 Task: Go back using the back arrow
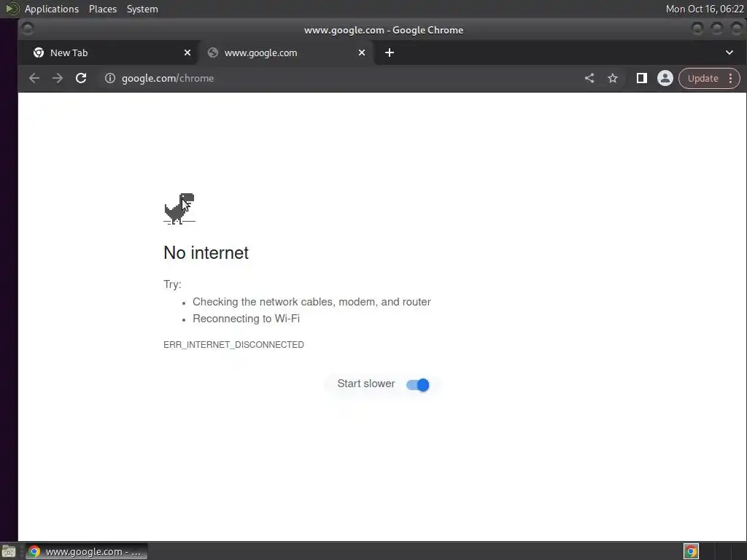34,78
